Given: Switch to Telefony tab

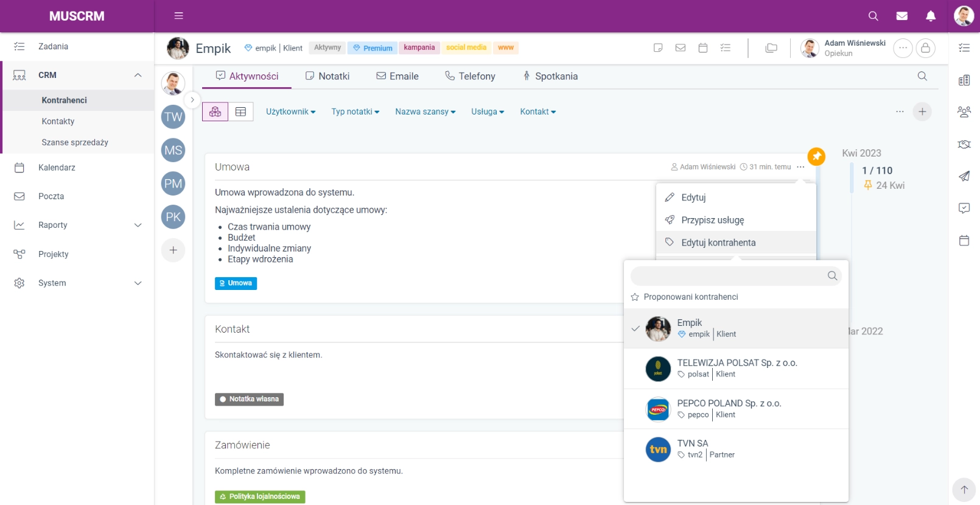Looking at the screenshot, I should coord(470,76).
